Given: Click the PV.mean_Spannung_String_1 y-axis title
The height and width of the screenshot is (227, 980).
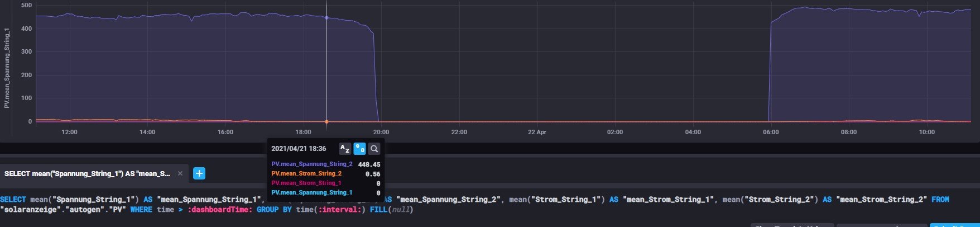Looking at the screenshot, I should [x=7, y=70].
